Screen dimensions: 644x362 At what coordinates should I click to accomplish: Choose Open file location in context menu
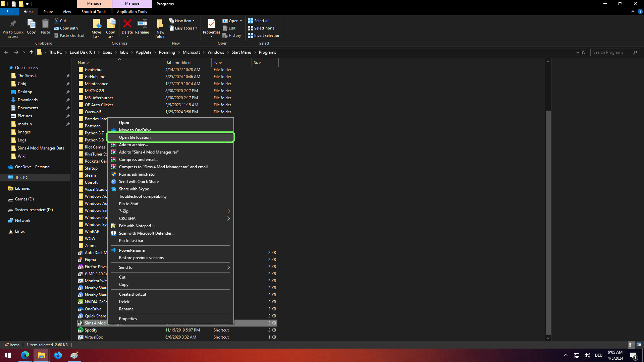170,137
